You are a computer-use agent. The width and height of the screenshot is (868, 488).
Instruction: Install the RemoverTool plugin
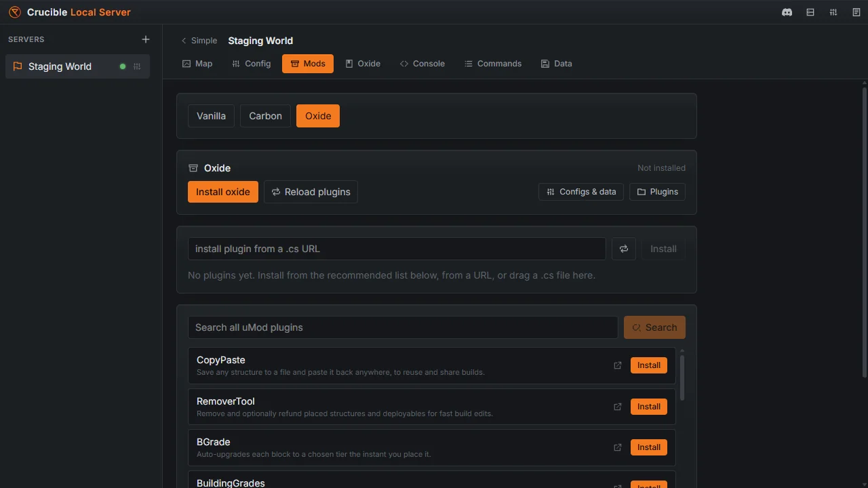(649, 407)
